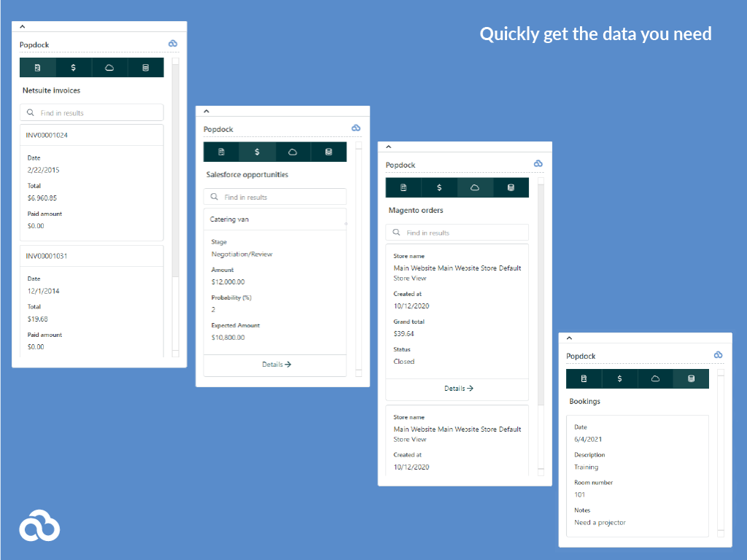Select the cloud tab in the Bookings widget
This screenshot has height=560, width=747.
(x=655, y=378)
